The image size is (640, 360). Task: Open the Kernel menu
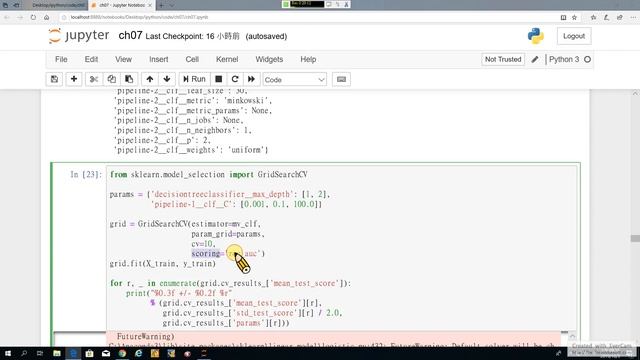click(227, 60)
